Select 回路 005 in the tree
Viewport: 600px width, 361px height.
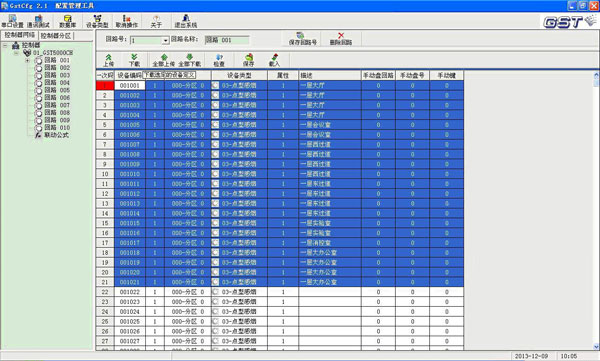(x=57, y=90)
